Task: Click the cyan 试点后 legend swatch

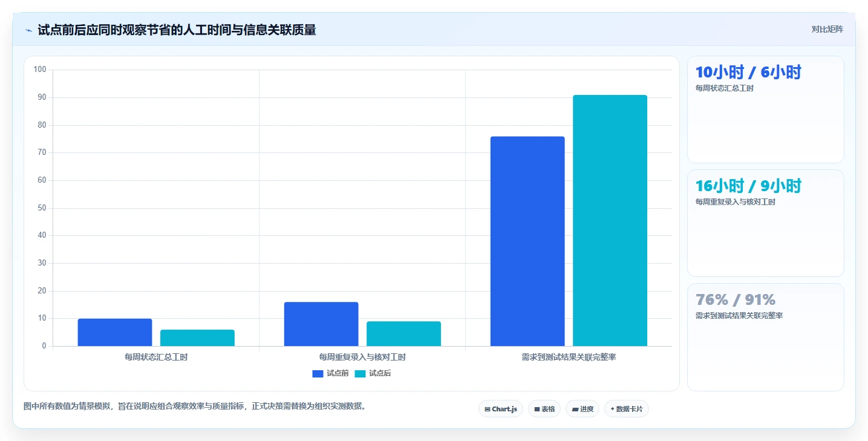Action: (x=360, y=374)
